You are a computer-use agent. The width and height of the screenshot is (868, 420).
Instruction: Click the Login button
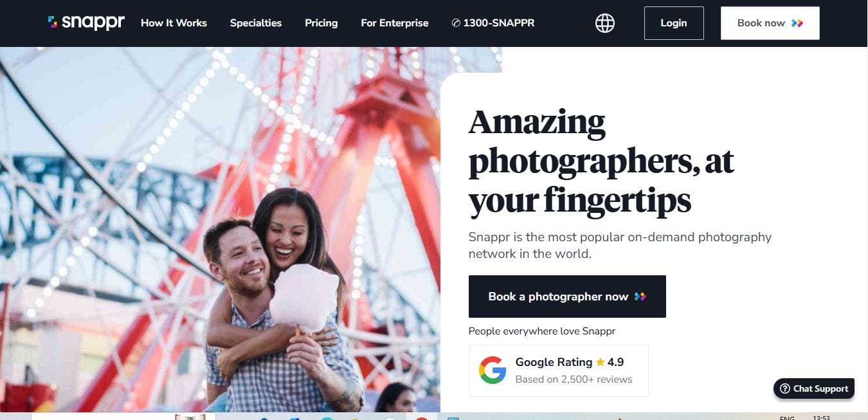[674, 23]
